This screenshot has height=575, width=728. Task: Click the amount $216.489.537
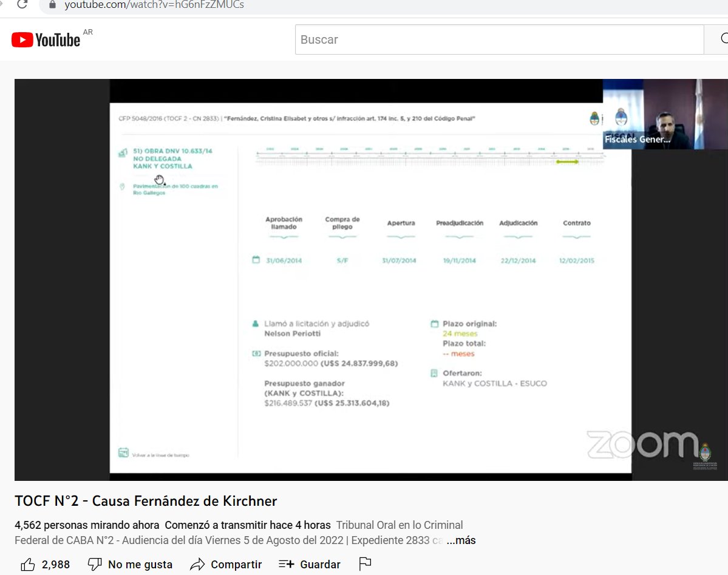pyautogui.click(x=288, y=403)
